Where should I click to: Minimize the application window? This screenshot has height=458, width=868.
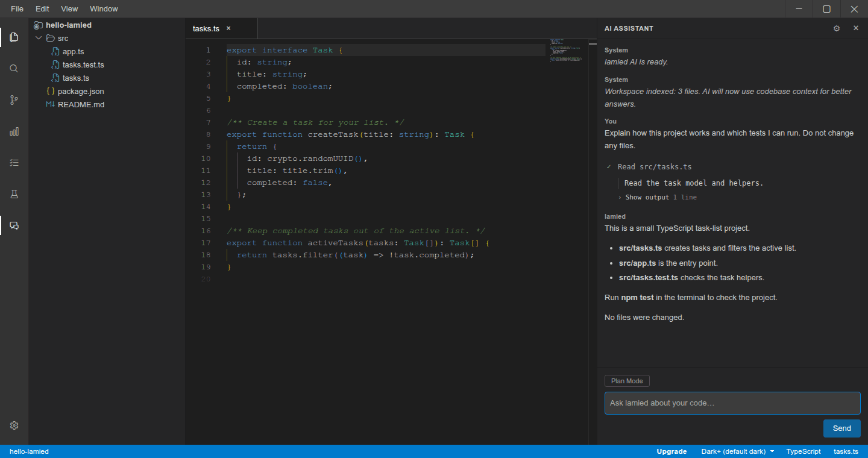799,9
